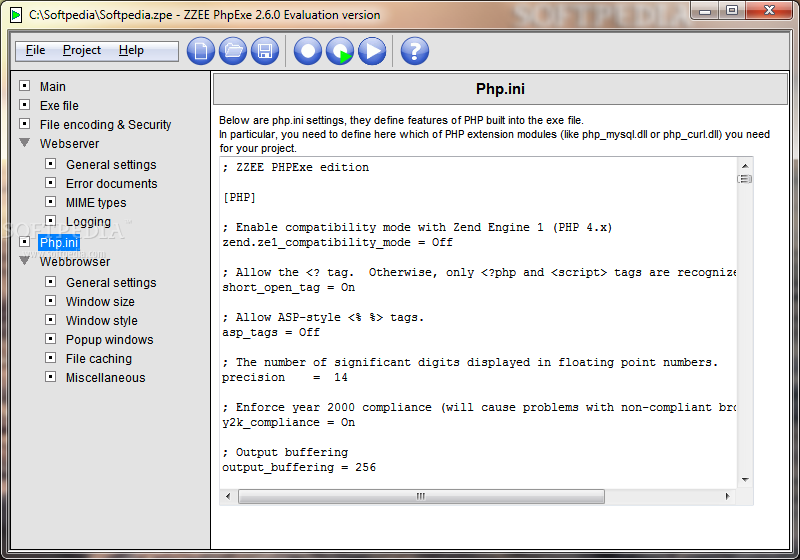The width and height of the screenshot is (800, 560).
Task: Click the app icon in the title bar
Action: click(16, 15)
